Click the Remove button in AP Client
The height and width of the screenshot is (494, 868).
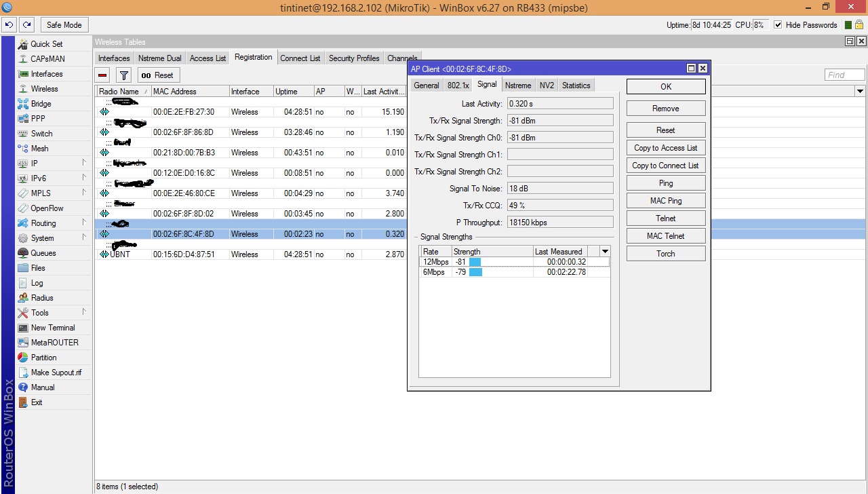pyautogui.click(x=666, y=109)
